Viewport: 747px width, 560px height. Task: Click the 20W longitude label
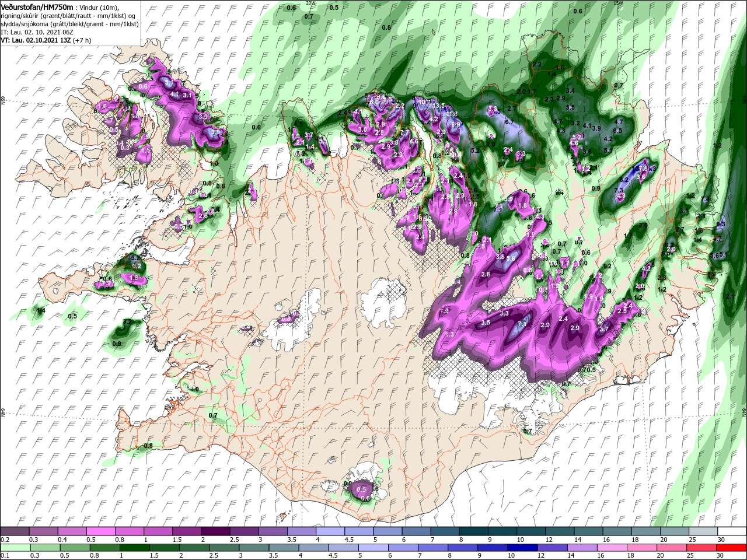(310, 3)
